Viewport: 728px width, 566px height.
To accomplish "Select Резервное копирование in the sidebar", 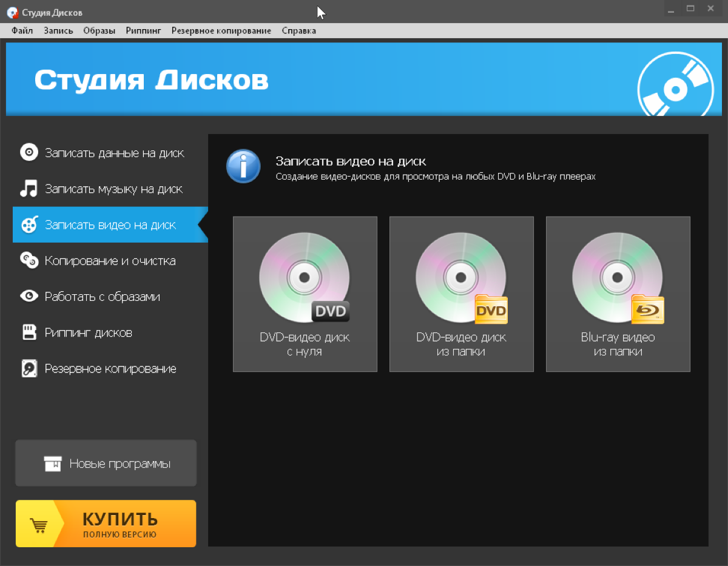I will point(110,368).
